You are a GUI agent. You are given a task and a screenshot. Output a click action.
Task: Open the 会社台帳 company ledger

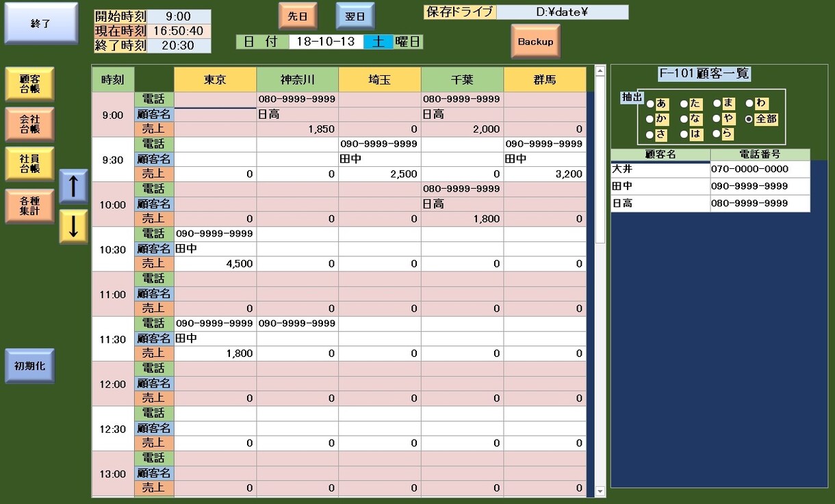tap(29, 124)
